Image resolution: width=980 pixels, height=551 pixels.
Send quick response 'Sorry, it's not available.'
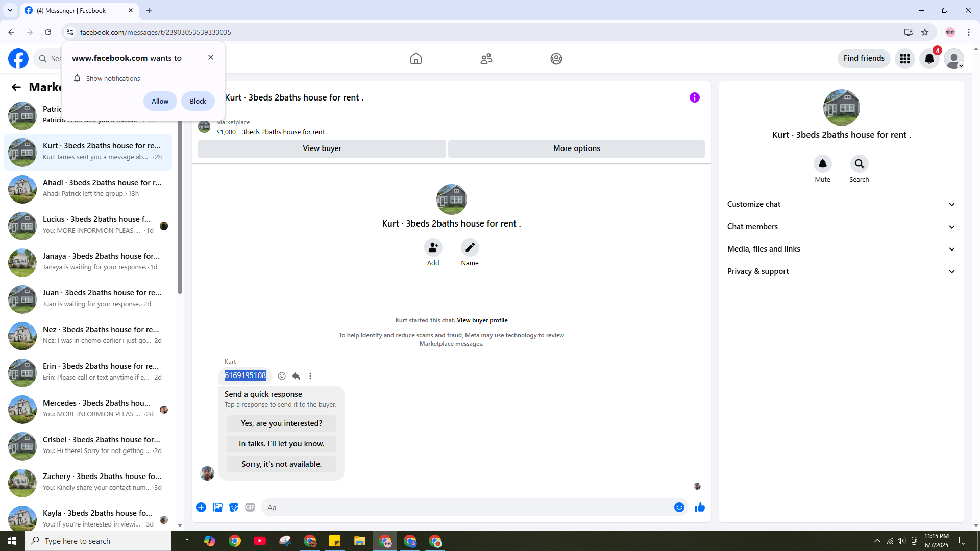point(281,464)
